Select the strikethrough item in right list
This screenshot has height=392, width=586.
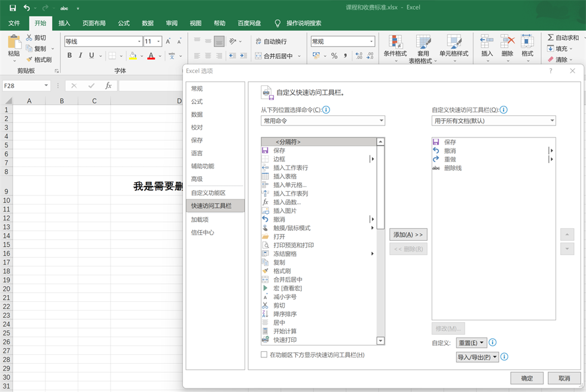click(x=453, y=168)
